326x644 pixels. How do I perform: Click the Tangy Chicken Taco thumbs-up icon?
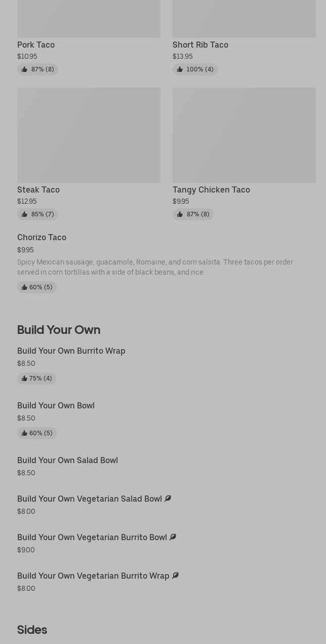click(x=180, y=214)
